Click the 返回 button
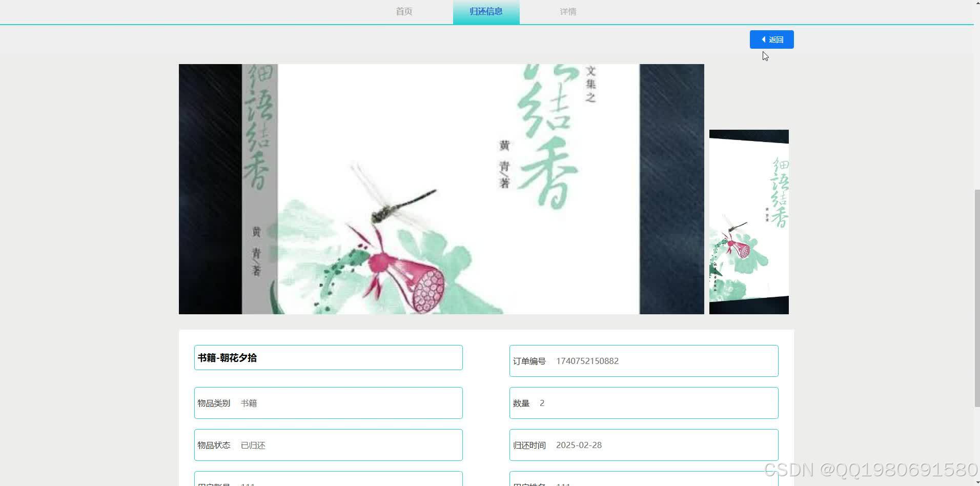 point(772,39)
